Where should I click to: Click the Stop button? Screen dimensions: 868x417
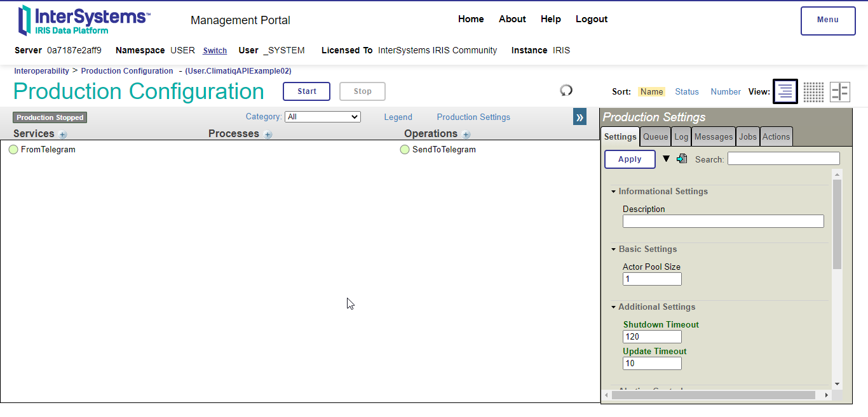[362, 91]
